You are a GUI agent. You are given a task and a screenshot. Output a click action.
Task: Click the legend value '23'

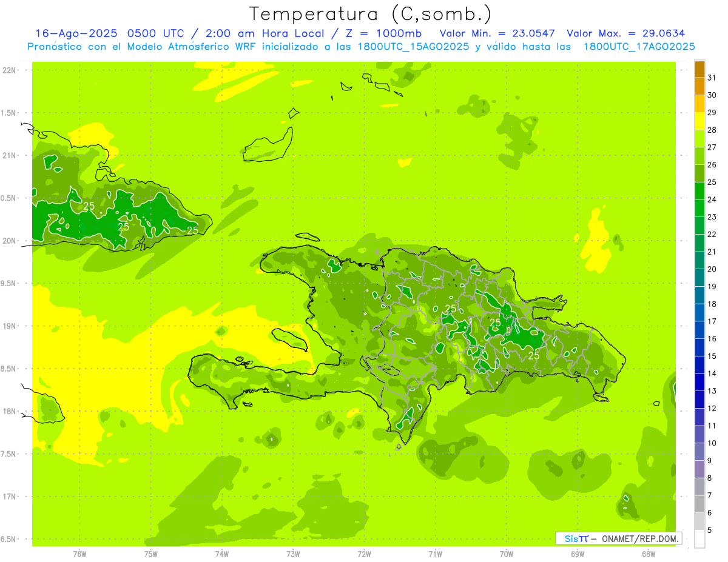point(712,217)
